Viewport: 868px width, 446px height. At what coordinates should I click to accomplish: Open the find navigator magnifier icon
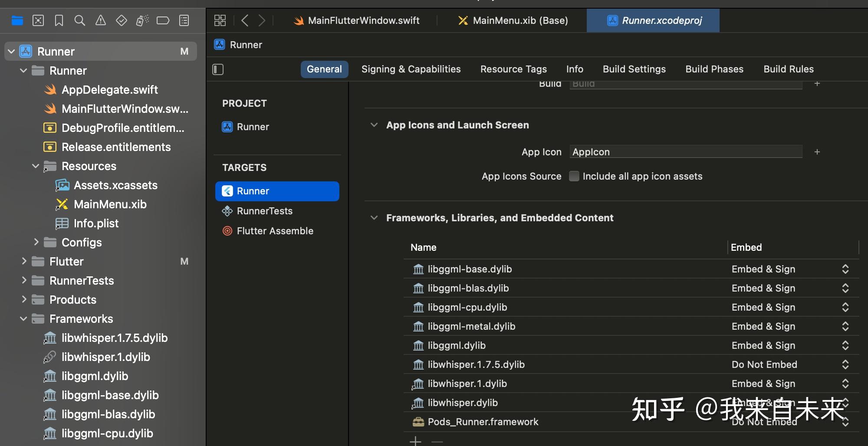click(79, 20)
